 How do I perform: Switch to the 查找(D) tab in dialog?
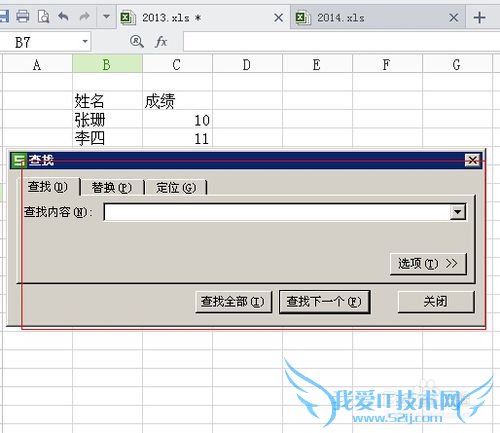[x=48, y=187]
